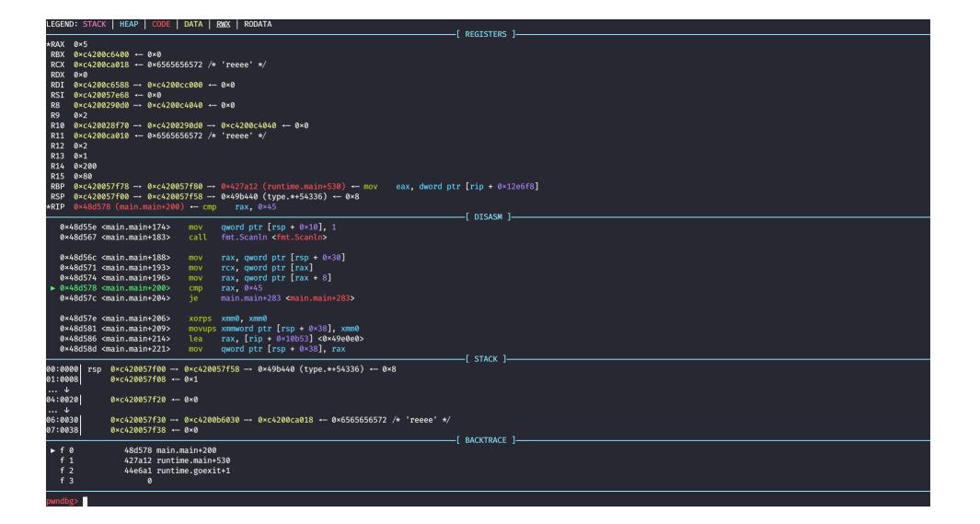Screen dimensions: 980x524
Task: Click the RDX register row name
Action: pos(57,75)
